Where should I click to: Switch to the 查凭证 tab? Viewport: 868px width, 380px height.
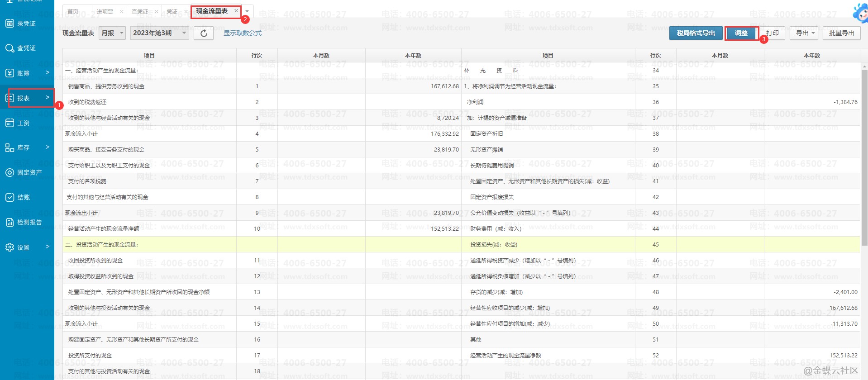(139, 11)
